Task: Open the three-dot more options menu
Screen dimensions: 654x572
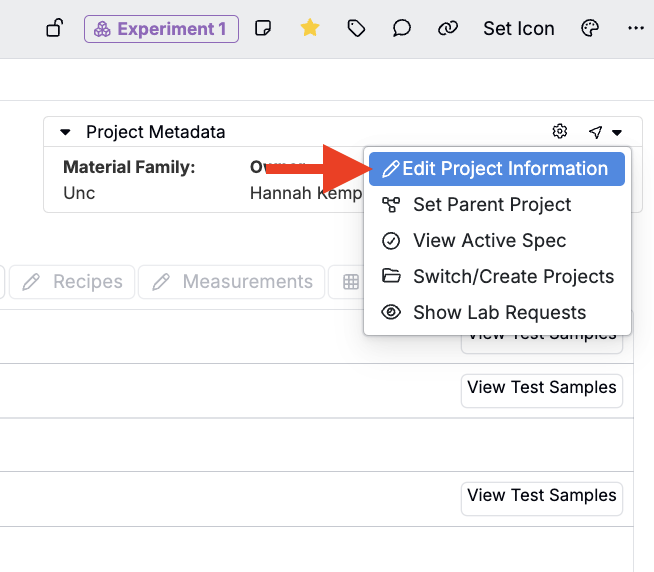Action: [x=636, y=28]
